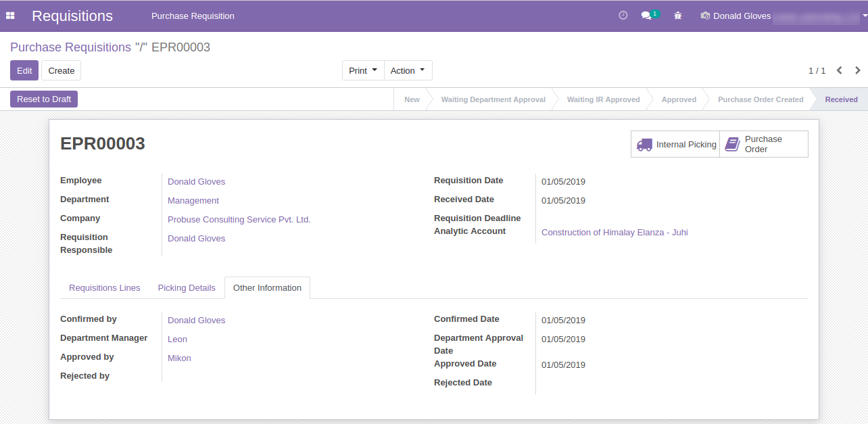Open Construction of Himalay Elanza analytic account
This screenshot has width=868, height=424.
click(614, 232)
